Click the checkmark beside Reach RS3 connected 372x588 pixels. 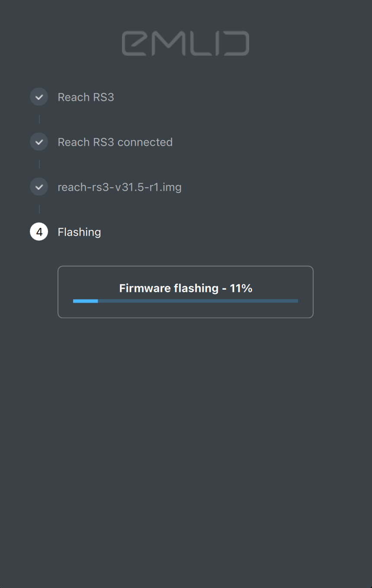point(39,142)
